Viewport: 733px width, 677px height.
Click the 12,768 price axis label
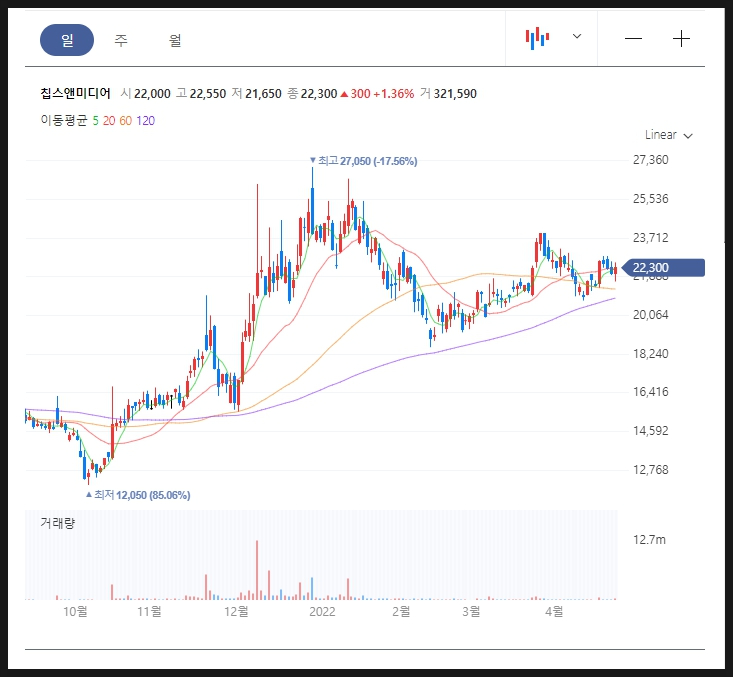tap(650, 469)
